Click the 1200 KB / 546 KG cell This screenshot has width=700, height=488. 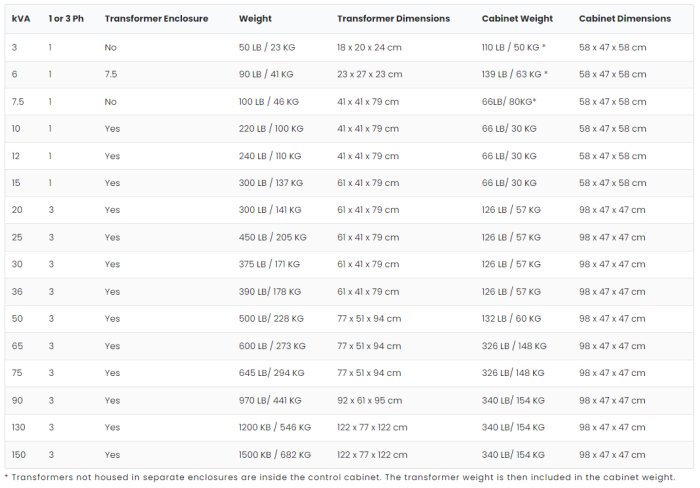click(x=275, y=427)
